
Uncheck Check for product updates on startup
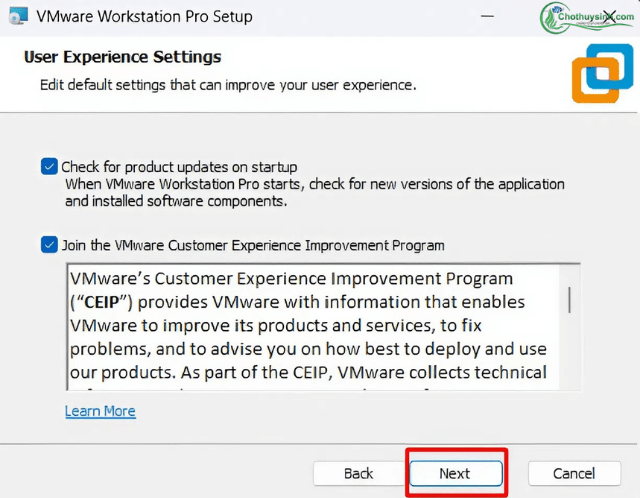pos(49,167)
